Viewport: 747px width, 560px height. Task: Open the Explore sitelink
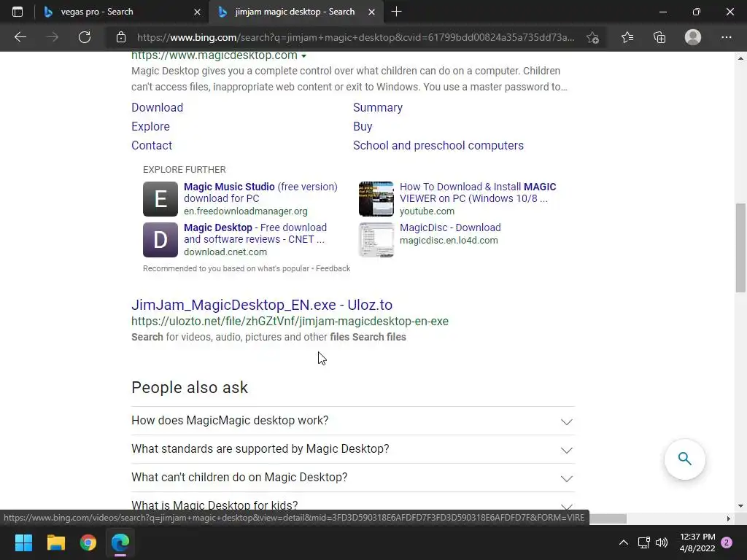(150, 127)
